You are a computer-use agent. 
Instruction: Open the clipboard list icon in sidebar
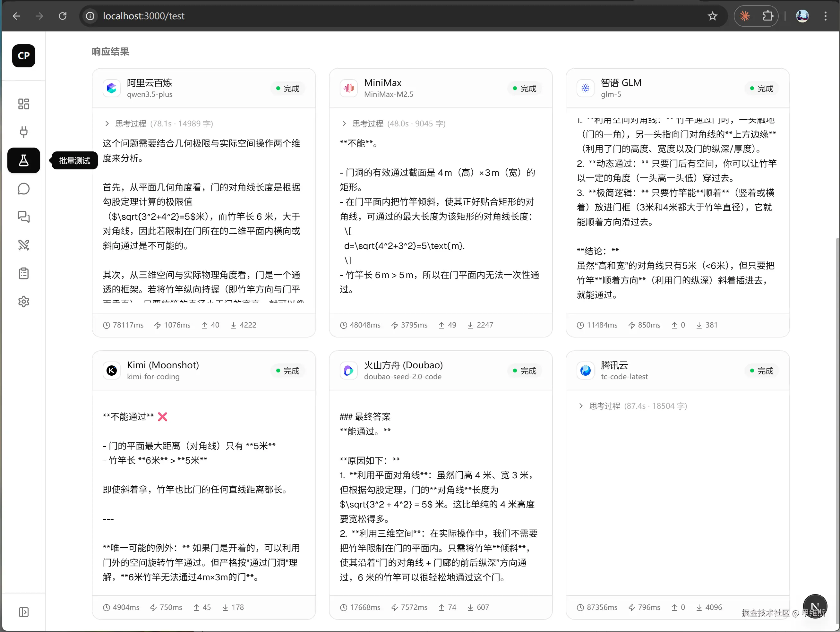coord(23,273)
